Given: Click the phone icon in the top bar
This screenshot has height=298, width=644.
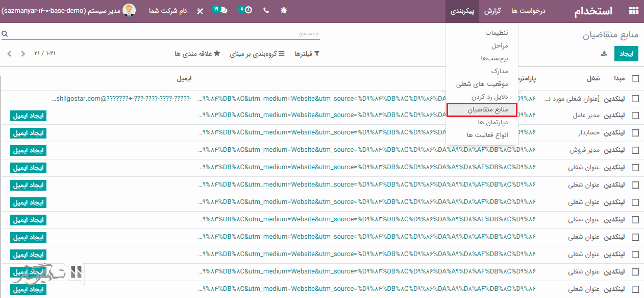Looking at the screenshot, I should pyautogui.click(x=266, y=11).
